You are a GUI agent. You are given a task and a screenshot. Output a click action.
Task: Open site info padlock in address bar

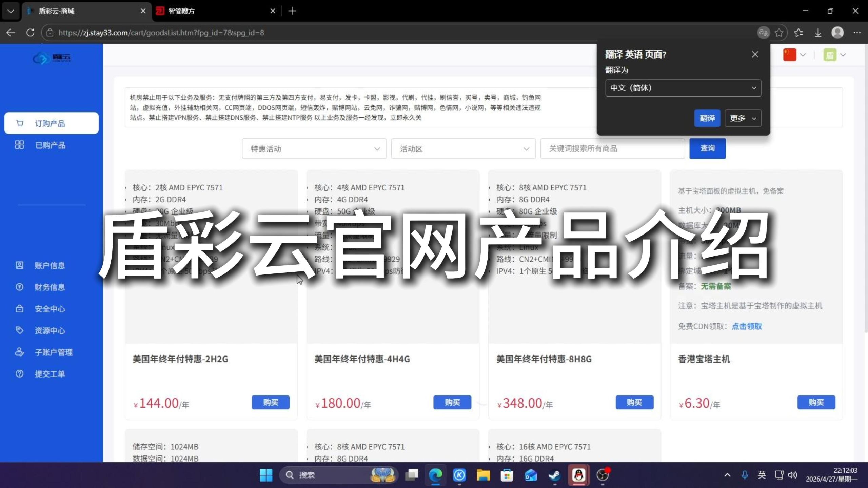[50, 33]
